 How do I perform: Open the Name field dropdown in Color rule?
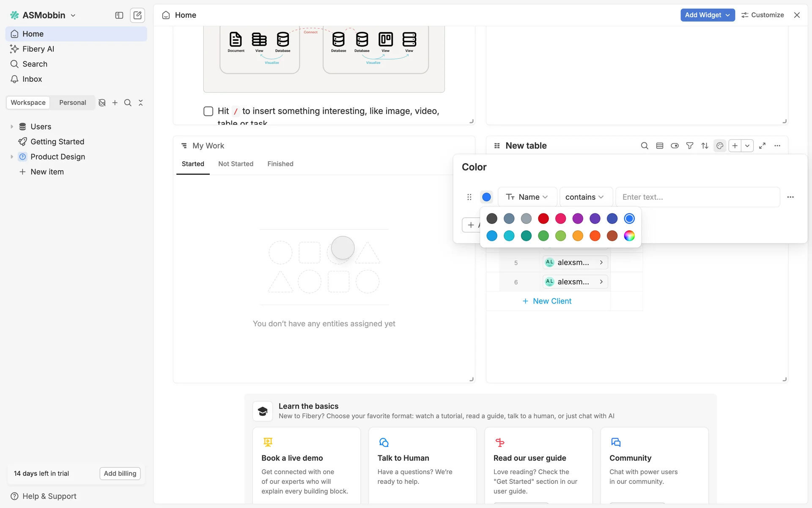click(527, 197)
